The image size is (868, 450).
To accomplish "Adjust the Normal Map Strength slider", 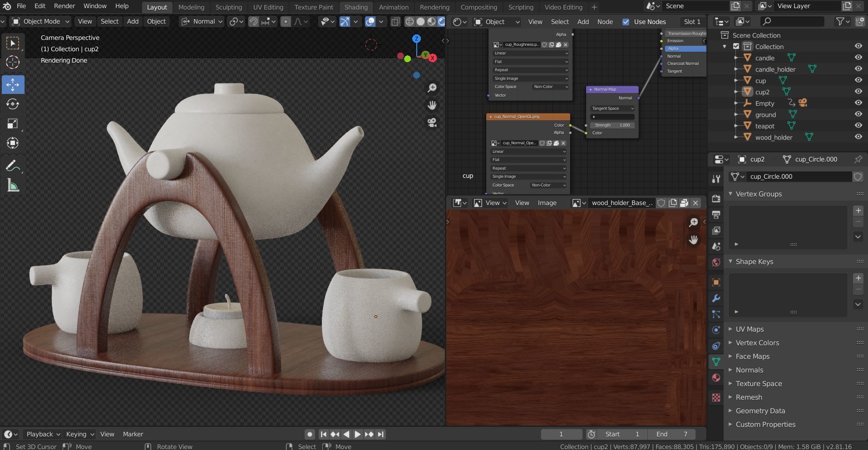I will tap(612, 125).
